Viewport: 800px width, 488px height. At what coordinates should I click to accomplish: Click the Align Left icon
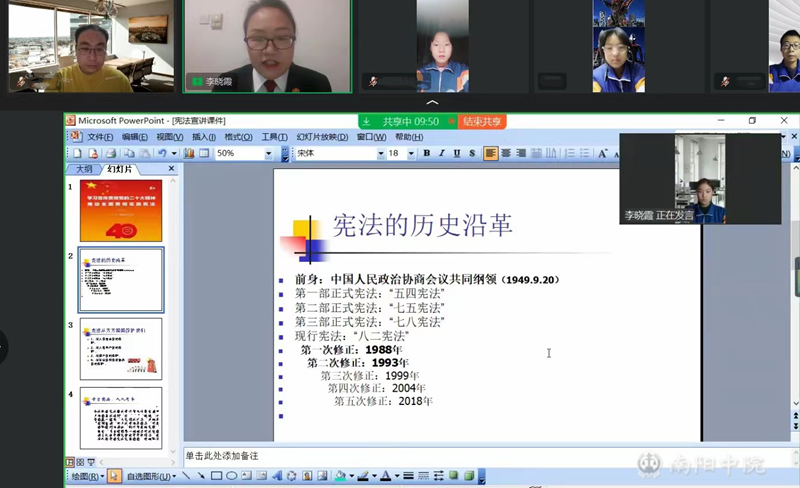[x=491, y=154]
